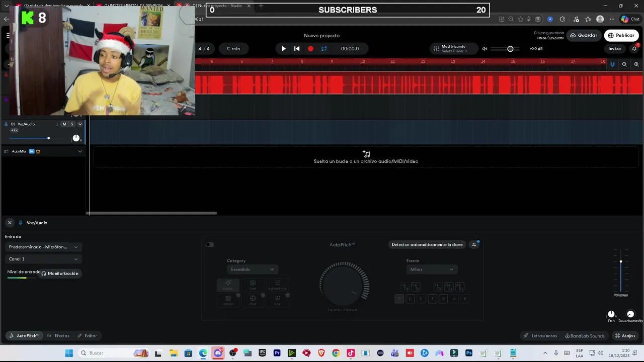This screenshot has height=362, width=644.
Task: Select the Duet AutoPitch preset
Action: 253,285
